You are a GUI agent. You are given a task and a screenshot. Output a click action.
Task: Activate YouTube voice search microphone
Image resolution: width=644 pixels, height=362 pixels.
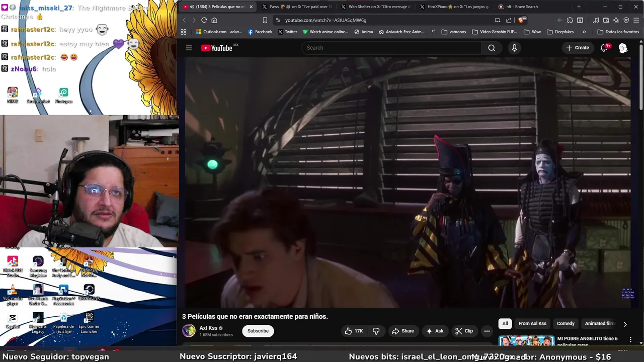[514, 48]
